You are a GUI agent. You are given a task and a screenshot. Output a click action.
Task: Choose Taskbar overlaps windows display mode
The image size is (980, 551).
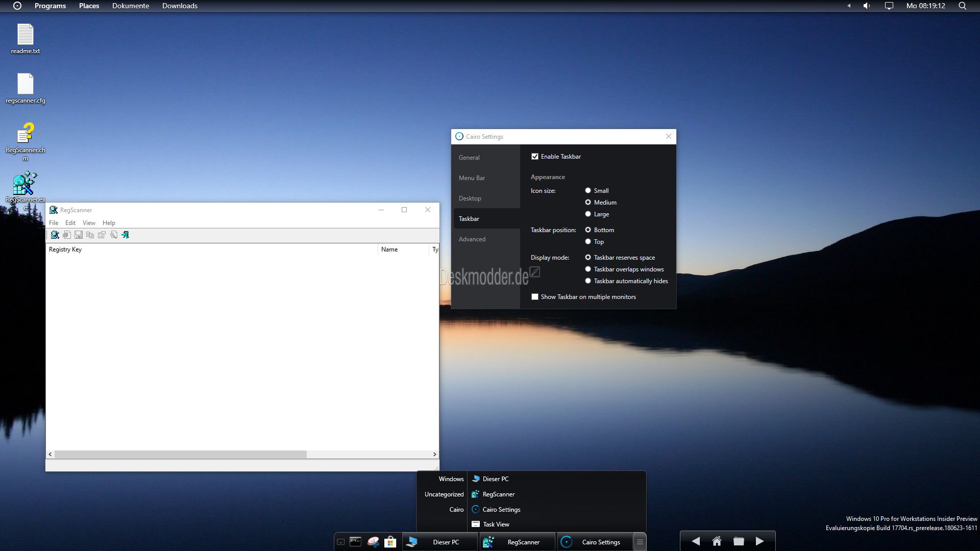588,269
